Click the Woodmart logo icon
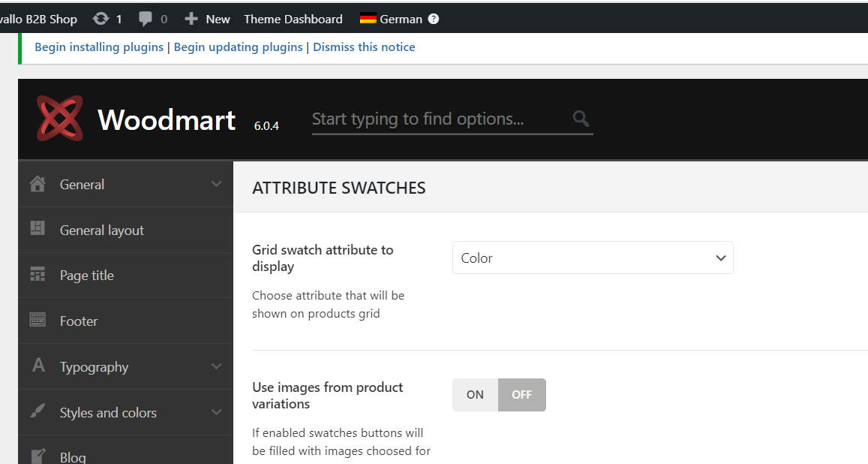This screenshot has height=464, width=868. pos(59,119)
